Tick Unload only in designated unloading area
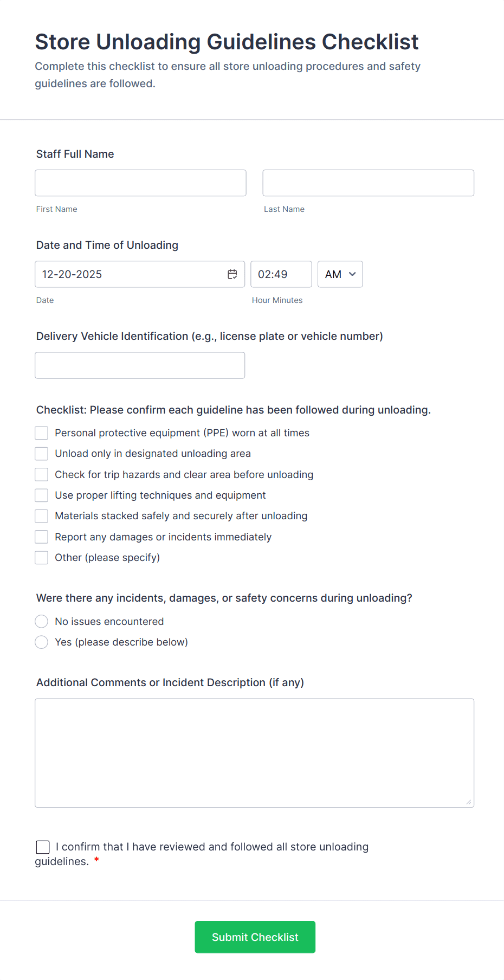The image size is (504, 980). click(x=42, y=454)
